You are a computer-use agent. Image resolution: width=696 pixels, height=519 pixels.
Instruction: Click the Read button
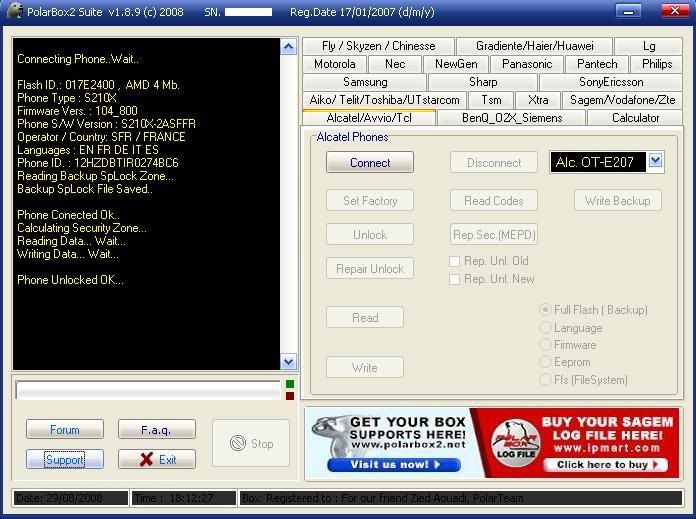pos(365,317)
